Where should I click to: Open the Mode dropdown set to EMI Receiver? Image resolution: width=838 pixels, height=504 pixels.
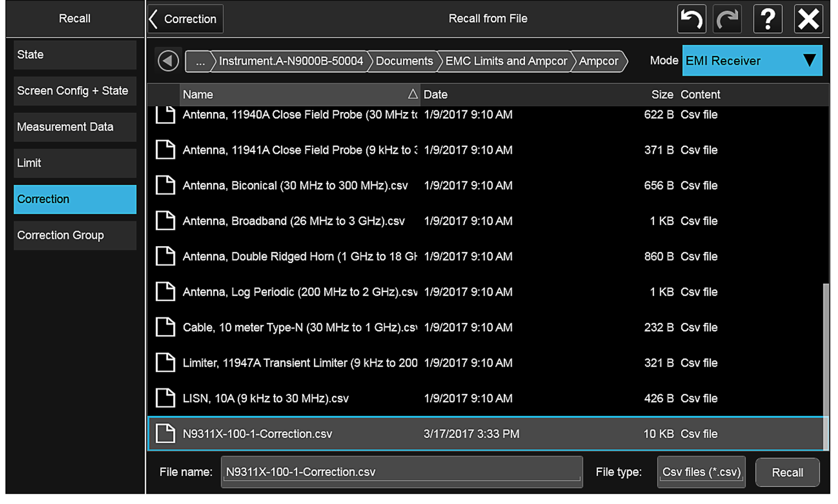[752, 61]
